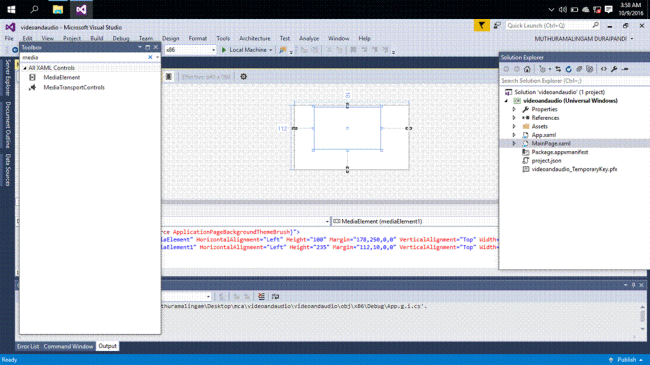
Task: Expand the Assets folder node
Action: click(x=514, y=127)
